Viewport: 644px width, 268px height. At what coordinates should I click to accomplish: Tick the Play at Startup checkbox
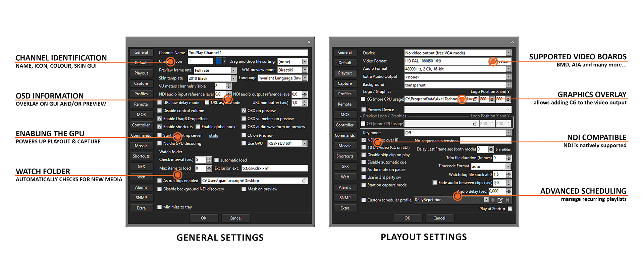[510, 209]
